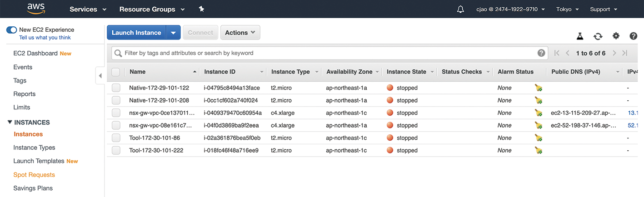Click alarm icon for Native-172-29-101-122
Image resolution: width=644 pixels, height=197 pixels.
pos(539,88)
